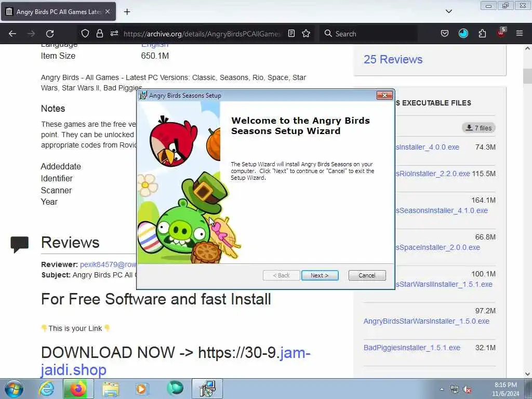Download AngryBirdsStarWarsIIInstaller_1.5.1.exe

[x=444, y=284]
